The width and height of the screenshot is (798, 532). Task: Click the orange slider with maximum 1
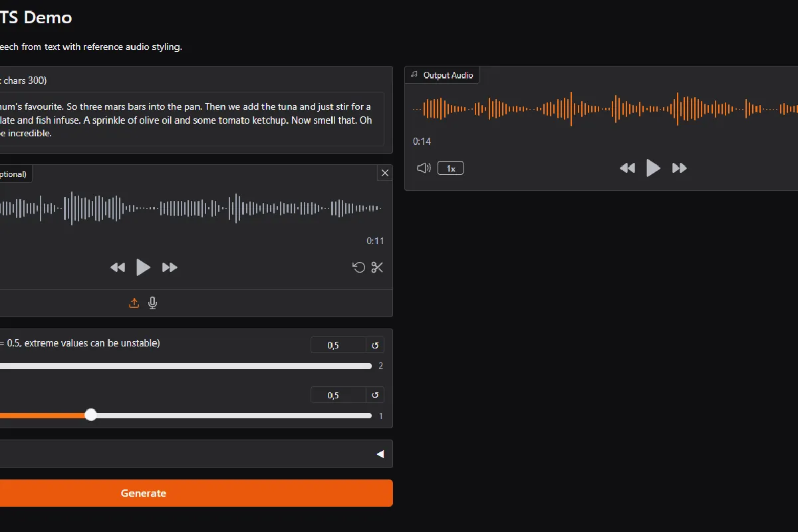pyautogui.click(x=186, y=416)
